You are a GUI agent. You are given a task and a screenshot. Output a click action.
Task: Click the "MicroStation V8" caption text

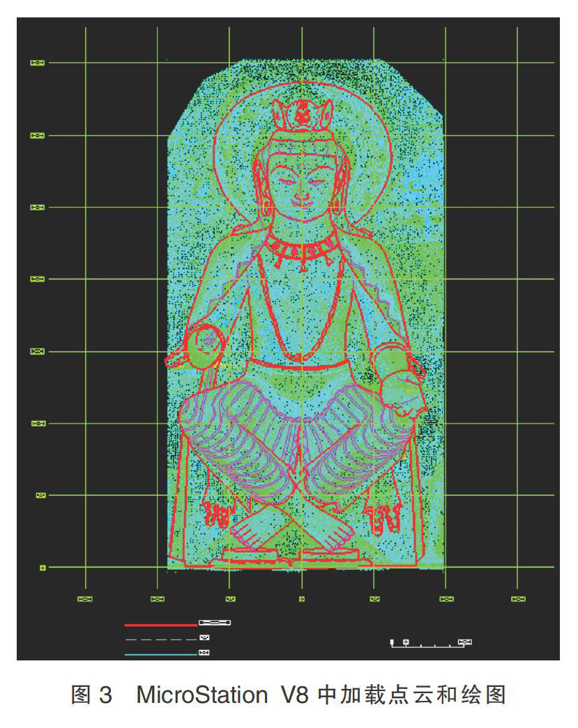pyautogui.click(x=222, y=695)
